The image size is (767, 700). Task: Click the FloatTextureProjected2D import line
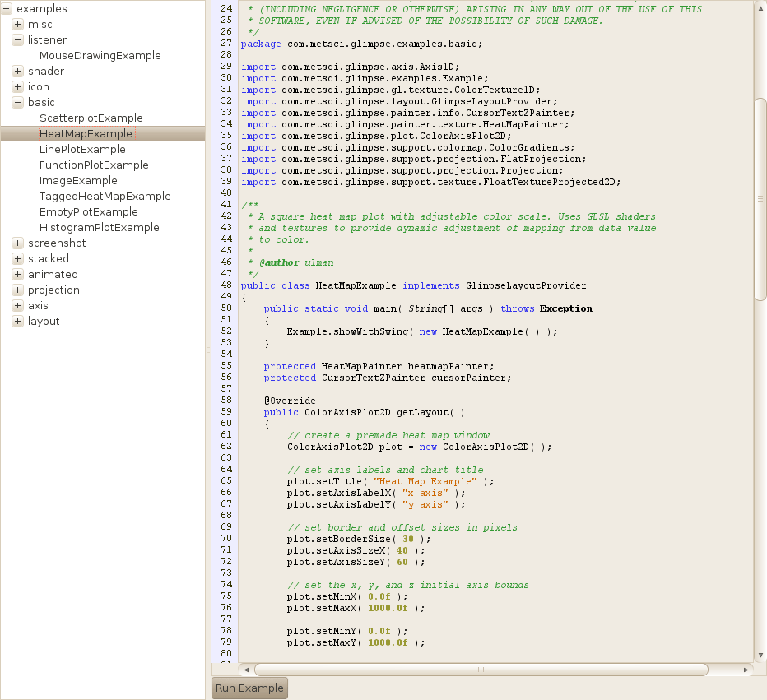pyautogui.click(x=431, y=183)
